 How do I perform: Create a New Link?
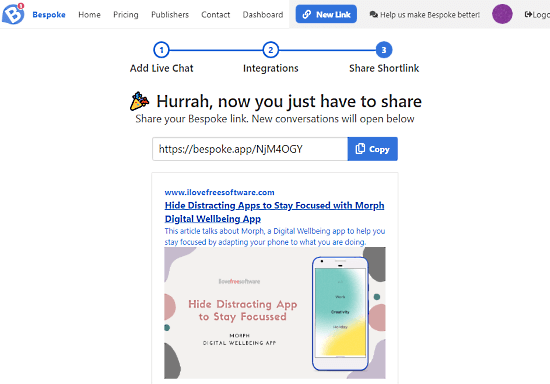(x=326, y=14)
